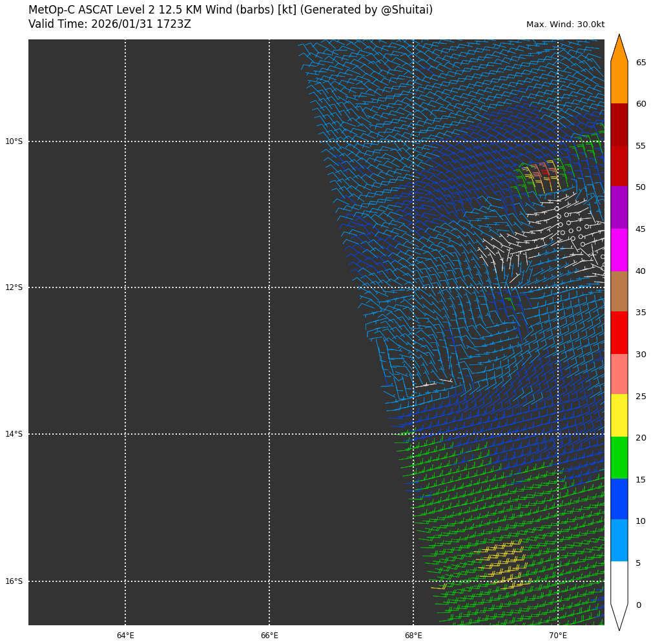The width and height of the screenshot is (651, 644).
Task: Select the 68°E longitude tick label
Action: 413,636
